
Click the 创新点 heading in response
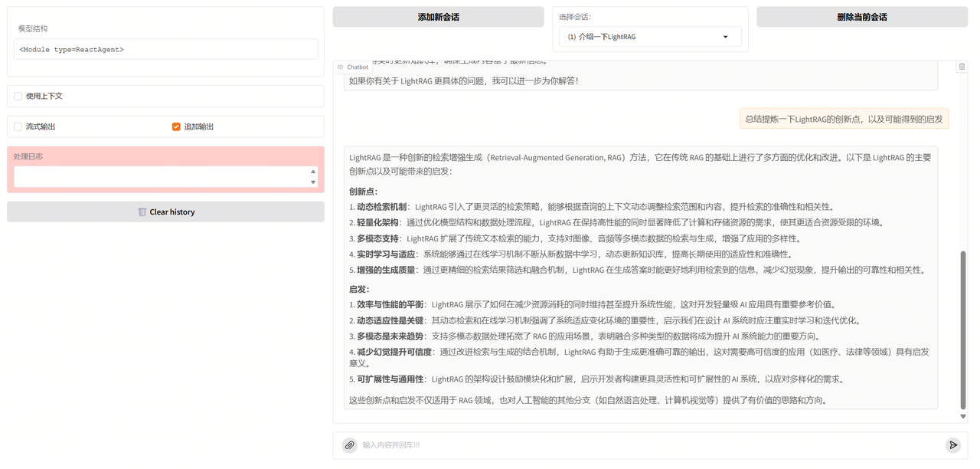(x=363, y=192)
